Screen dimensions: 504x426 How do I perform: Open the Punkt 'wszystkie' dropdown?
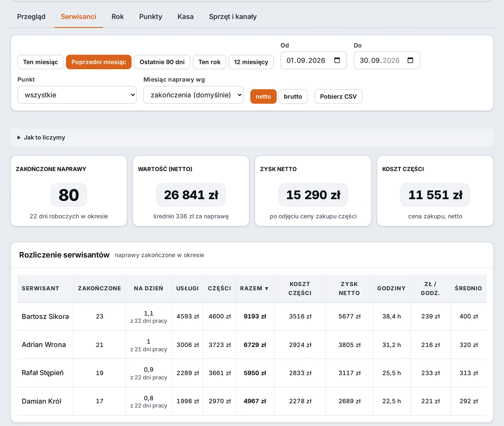coord(77,95)
